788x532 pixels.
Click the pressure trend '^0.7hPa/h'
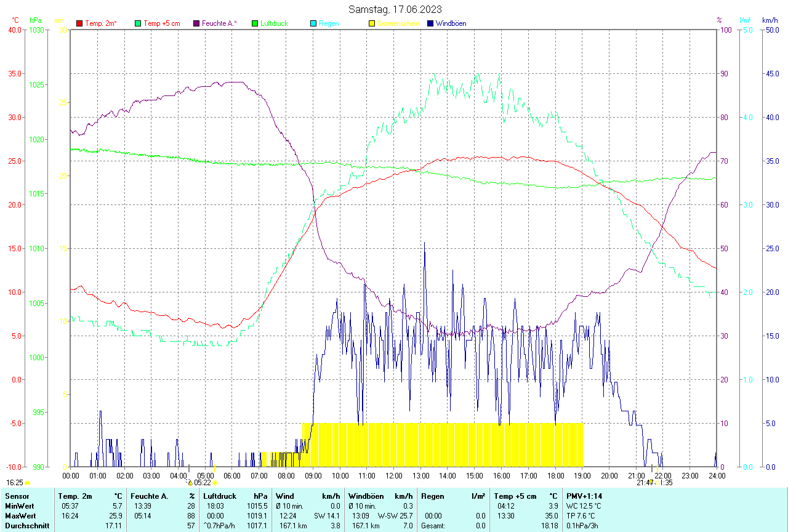[x=219, y=526]
